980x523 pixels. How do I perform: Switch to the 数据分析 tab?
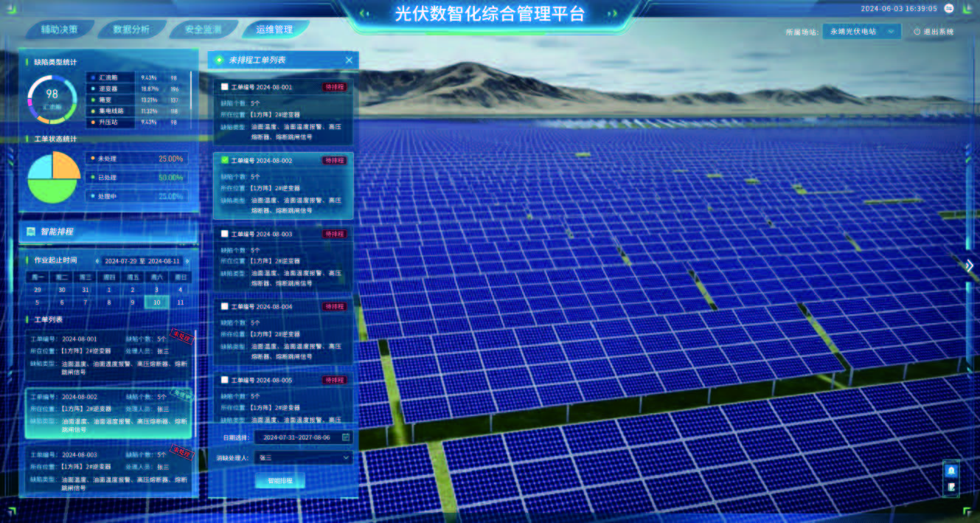[131, 30]
